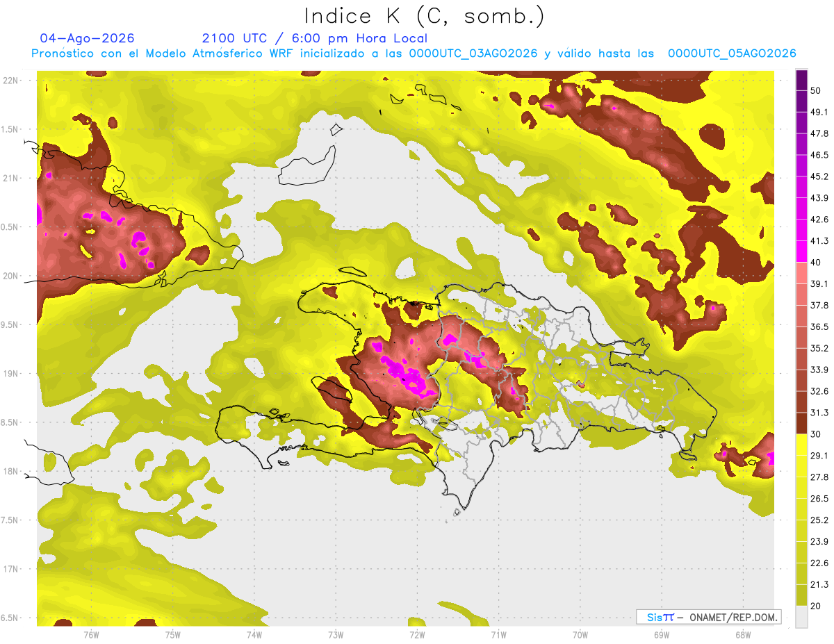This screenshot has width=834, height=644.
Task: Click the "SisTT - ONAMET/REP.DOM." label box
Action: pyautogui.click(x=709, y=617)
